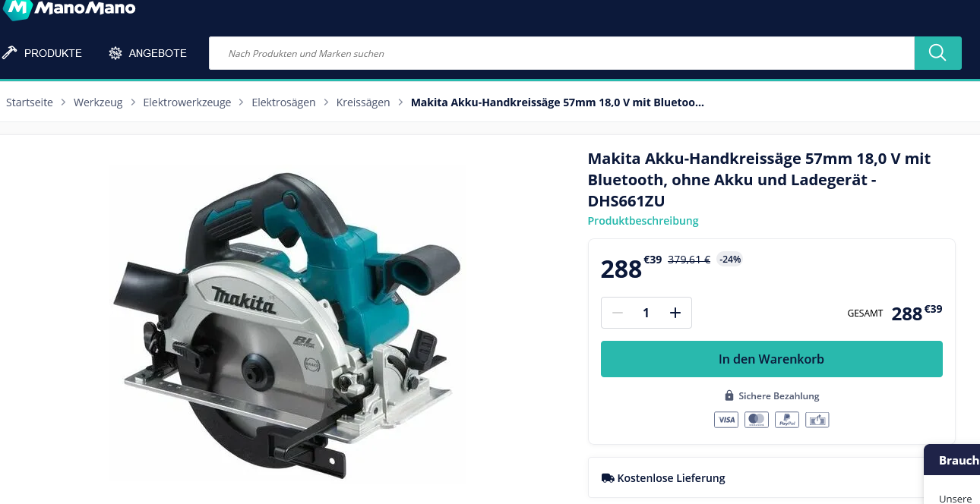The height and width of the screenshot is (504, 980).
Task: Add item via In den Warenkorb
Action: [x=772, y=359]
